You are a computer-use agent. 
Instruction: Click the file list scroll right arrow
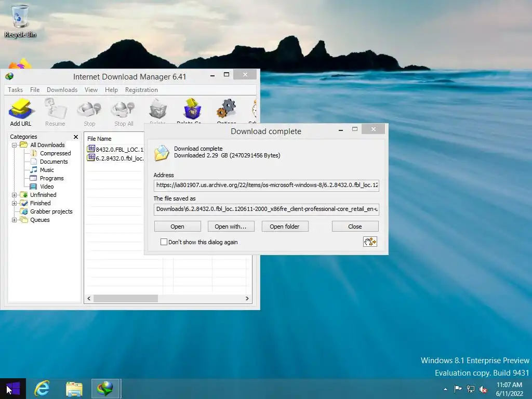coord(247,299)
